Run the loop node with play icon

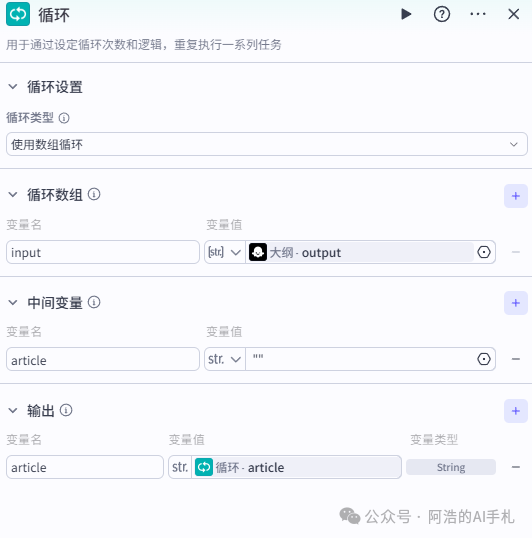pyautogui.click(x=406, y=14)
